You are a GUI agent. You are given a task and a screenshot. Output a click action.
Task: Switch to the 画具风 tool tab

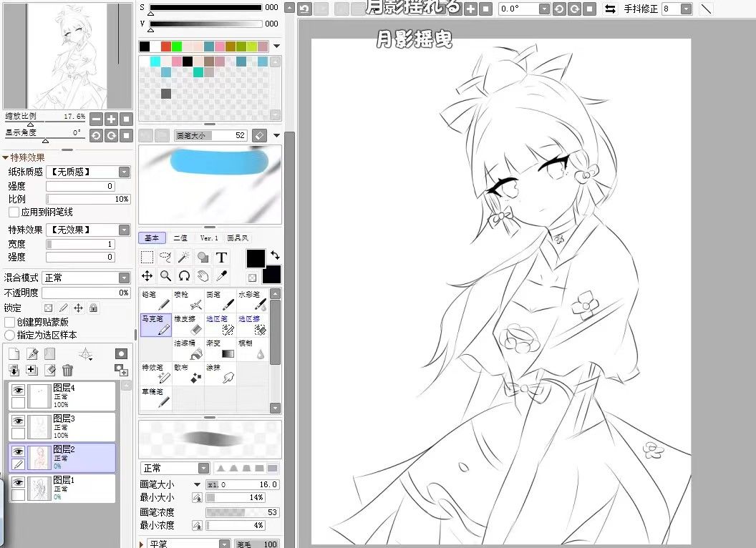click(x=238, y=238)
